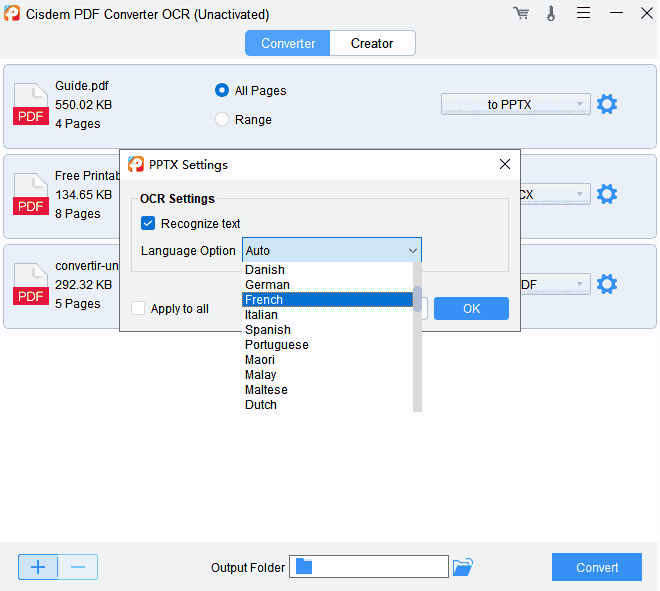Start conversion with Convert button

coord(597,567)
